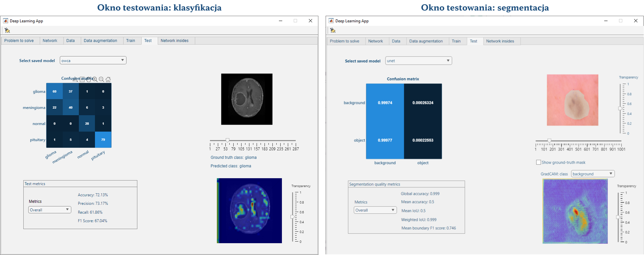Viewport: 644px width, 255px height.
Task: Expand the GradCAM class dropdown
Action: point(593,174)
